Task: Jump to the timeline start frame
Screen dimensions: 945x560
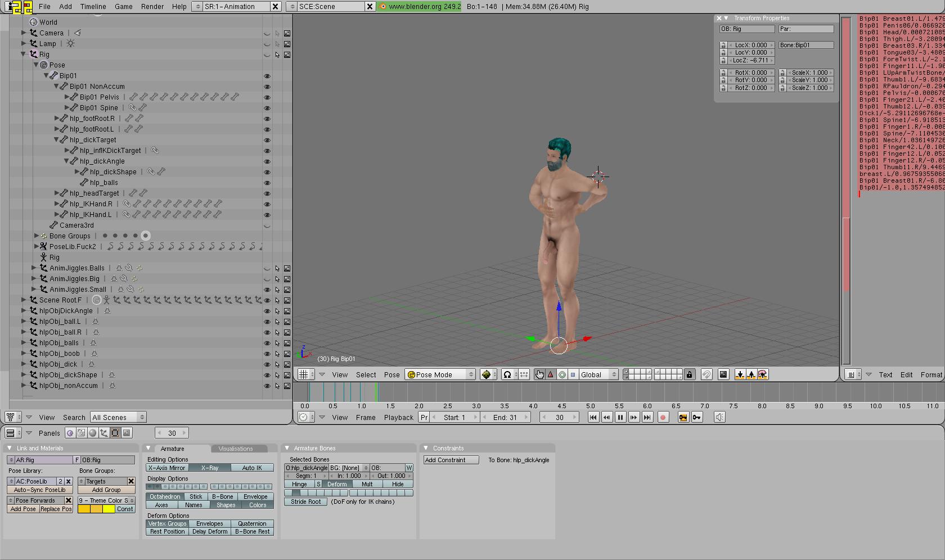Action: [x=593, y=417]
